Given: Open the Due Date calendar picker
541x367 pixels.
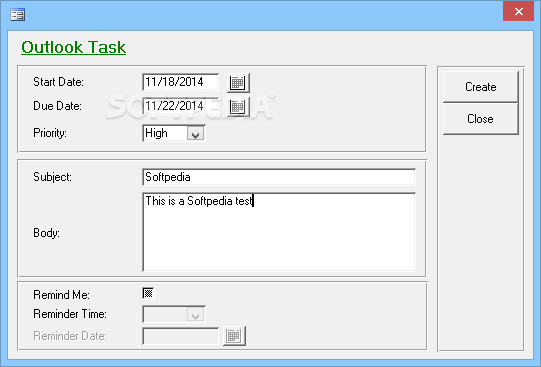Looking at the screenshot, I should (238, 107).
